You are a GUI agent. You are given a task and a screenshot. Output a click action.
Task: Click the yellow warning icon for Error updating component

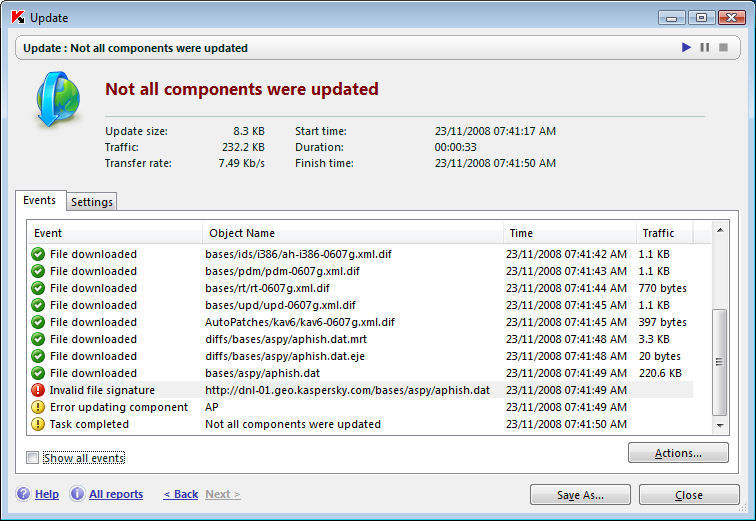point(38,407)
